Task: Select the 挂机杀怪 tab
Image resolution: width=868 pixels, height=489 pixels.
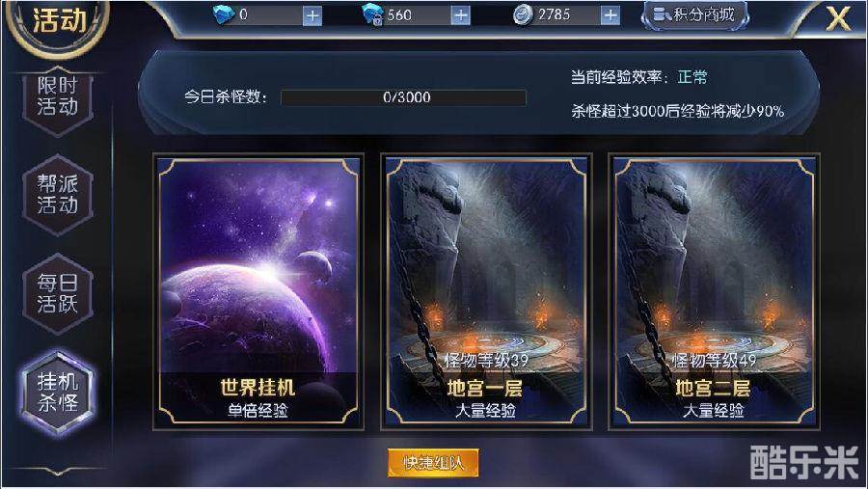Action: click(58, 393)
